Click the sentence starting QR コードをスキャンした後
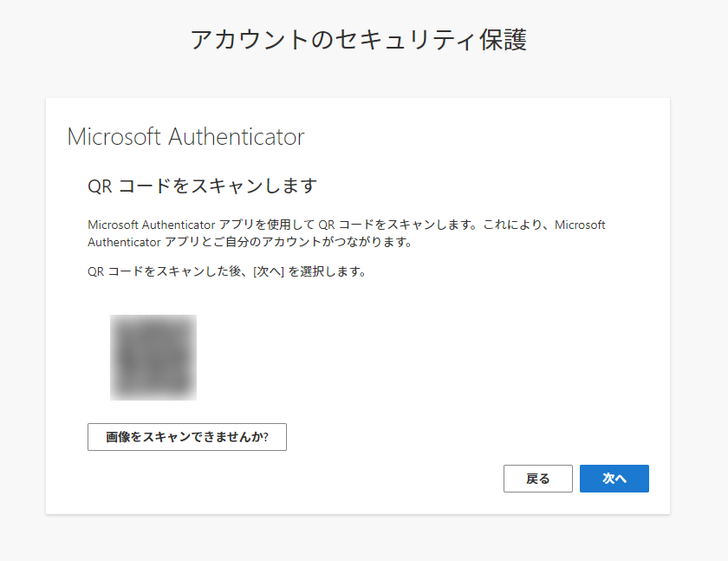 click(227, 271)
